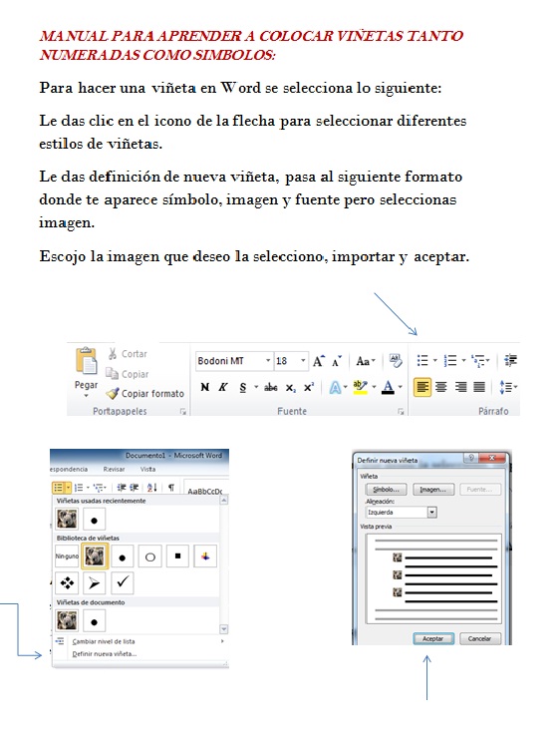Toggle superscript x² button
The image size is (560, 738).
[308, 387]
